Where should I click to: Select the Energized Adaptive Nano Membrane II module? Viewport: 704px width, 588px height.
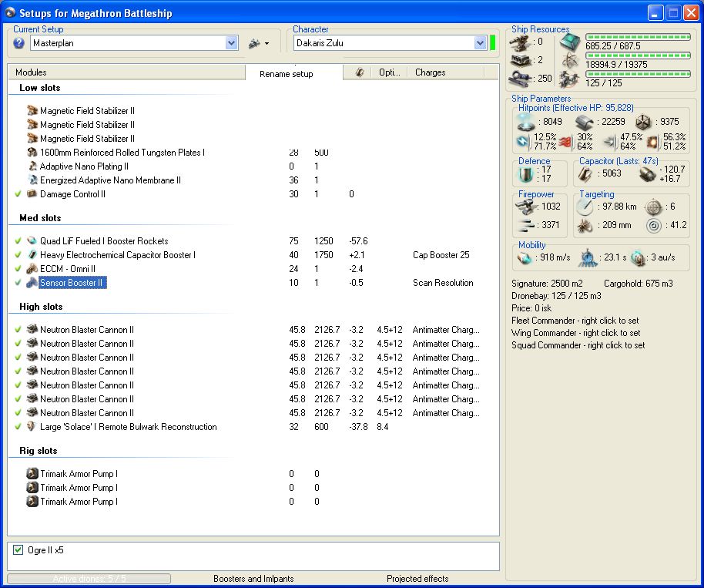click(x=110, y=180)
